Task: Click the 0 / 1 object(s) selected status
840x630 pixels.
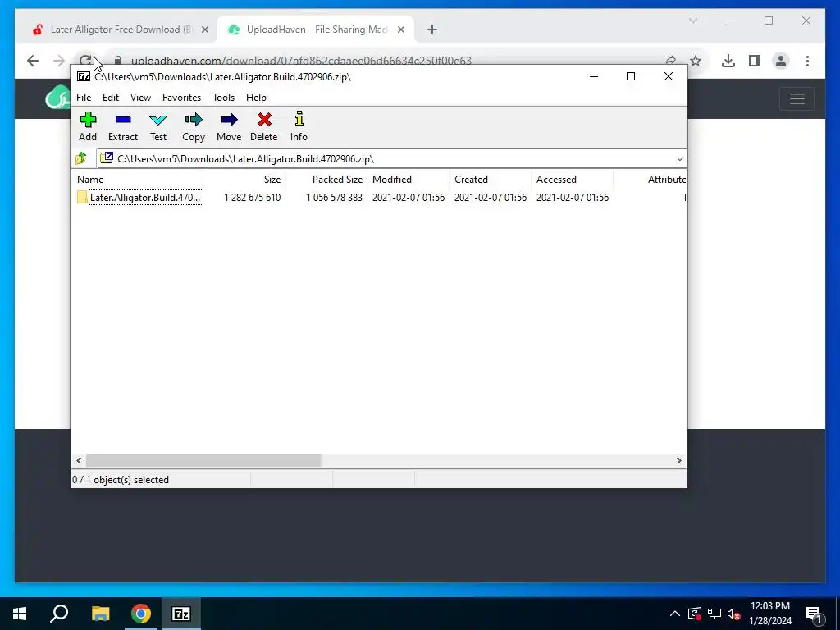Action: 121,480
